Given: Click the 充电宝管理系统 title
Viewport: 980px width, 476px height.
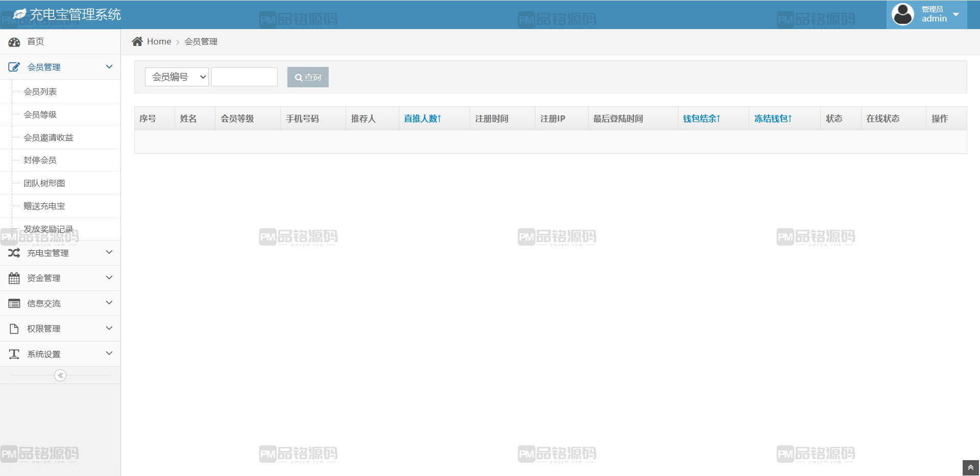Looking at the screenshot, I should pyautogui.click(x=76, y=14).
